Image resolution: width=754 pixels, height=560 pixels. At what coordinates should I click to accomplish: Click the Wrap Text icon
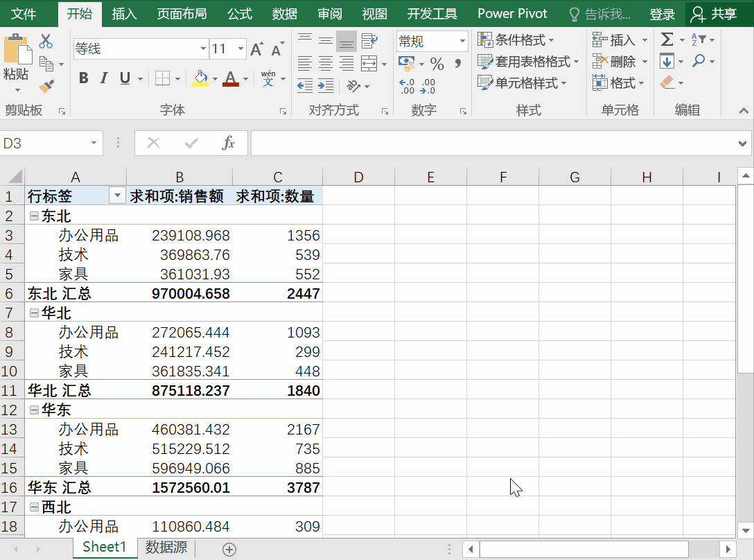tap(369, 41)
